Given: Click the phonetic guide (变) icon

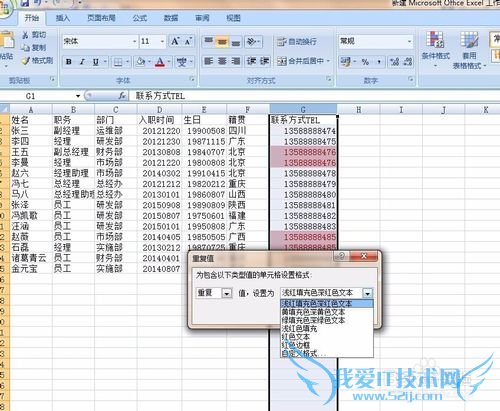Looking at the screenshot, I should [x=182, y=62].
